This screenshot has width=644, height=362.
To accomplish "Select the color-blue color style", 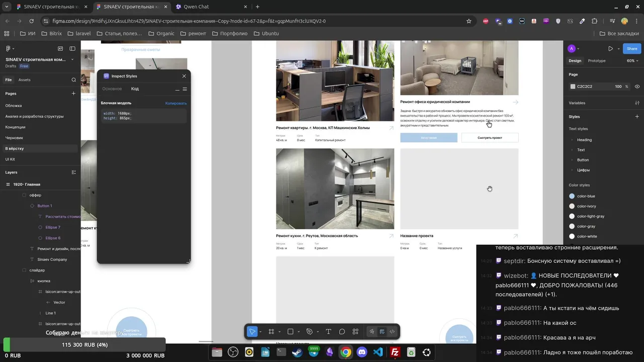I will pyautogui.click(x=586, y=196).
